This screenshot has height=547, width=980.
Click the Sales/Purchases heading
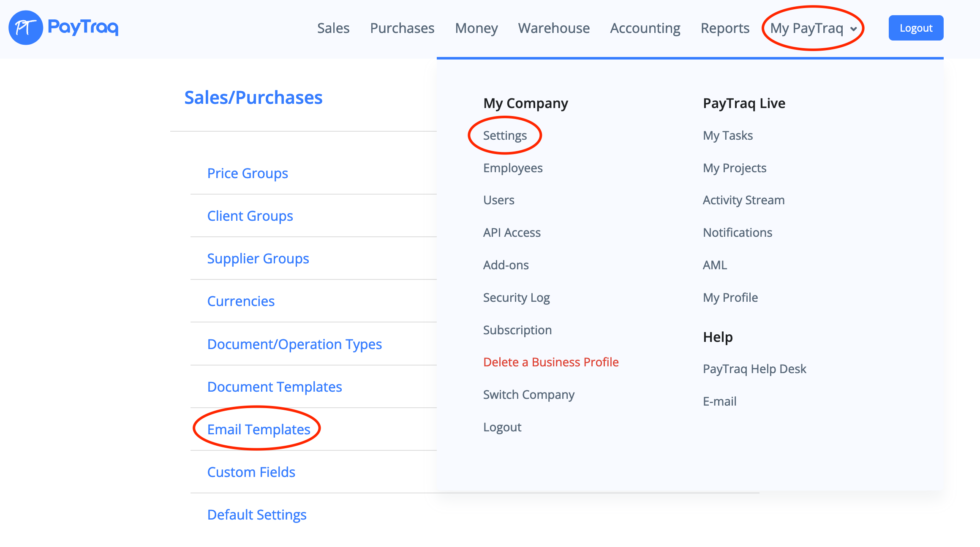(253, 97)
